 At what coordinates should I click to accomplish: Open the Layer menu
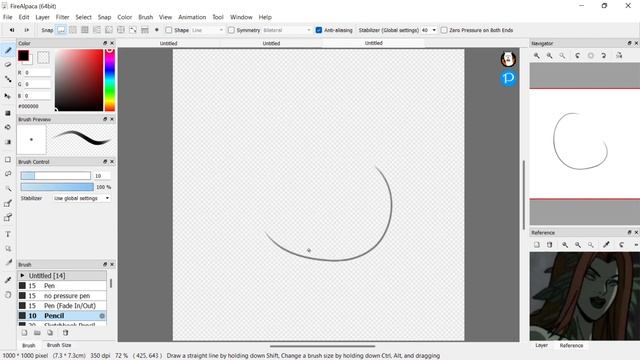point(42,17)
